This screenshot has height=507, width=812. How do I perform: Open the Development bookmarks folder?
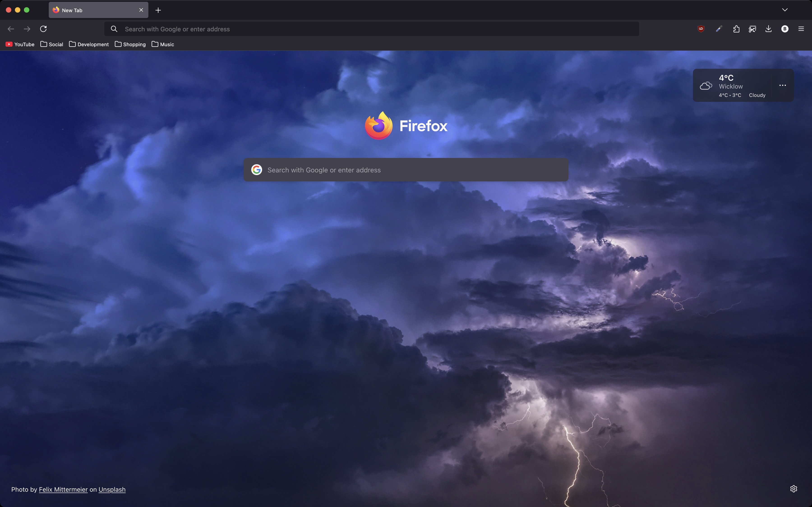tap(89, 44)
